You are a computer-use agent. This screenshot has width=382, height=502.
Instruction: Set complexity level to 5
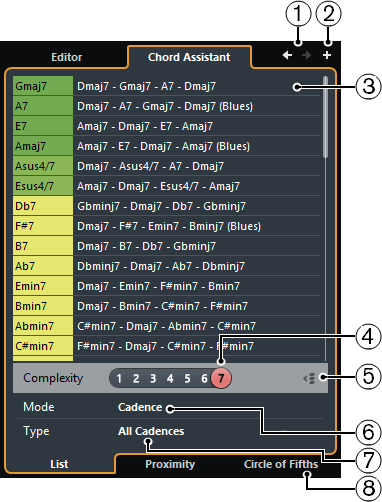tap(187, 378)
